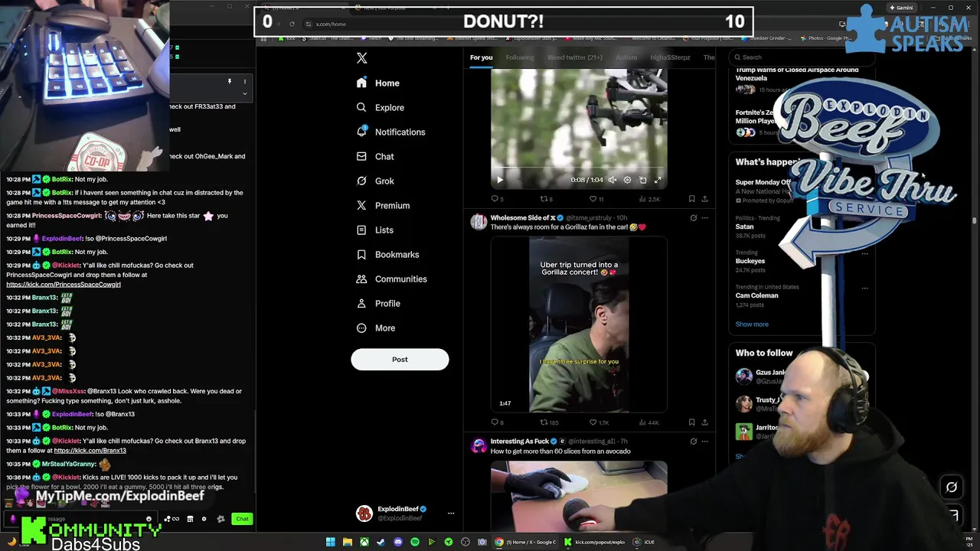980x551 pixels.
Task: Expand drone video to fullscreen
Action: 658,180
